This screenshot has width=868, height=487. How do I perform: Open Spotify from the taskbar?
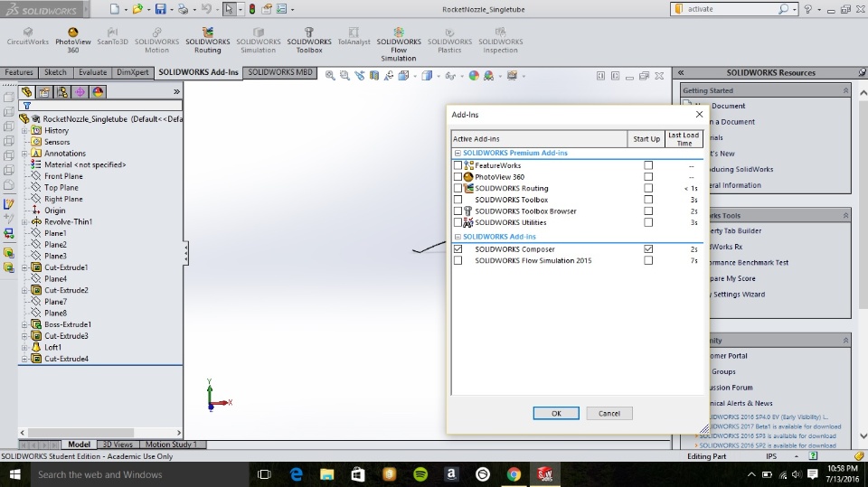coord(420,474)
